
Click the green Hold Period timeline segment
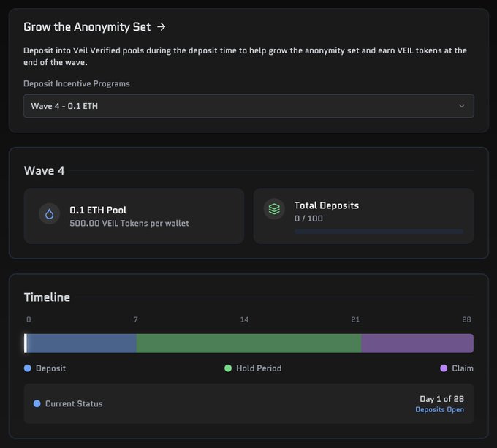coord(248,343)
